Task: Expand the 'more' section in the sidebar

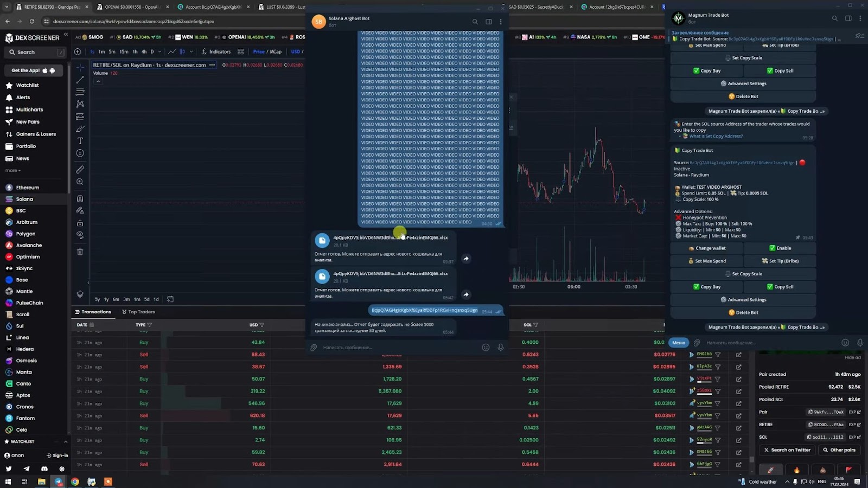Action: 13,171
